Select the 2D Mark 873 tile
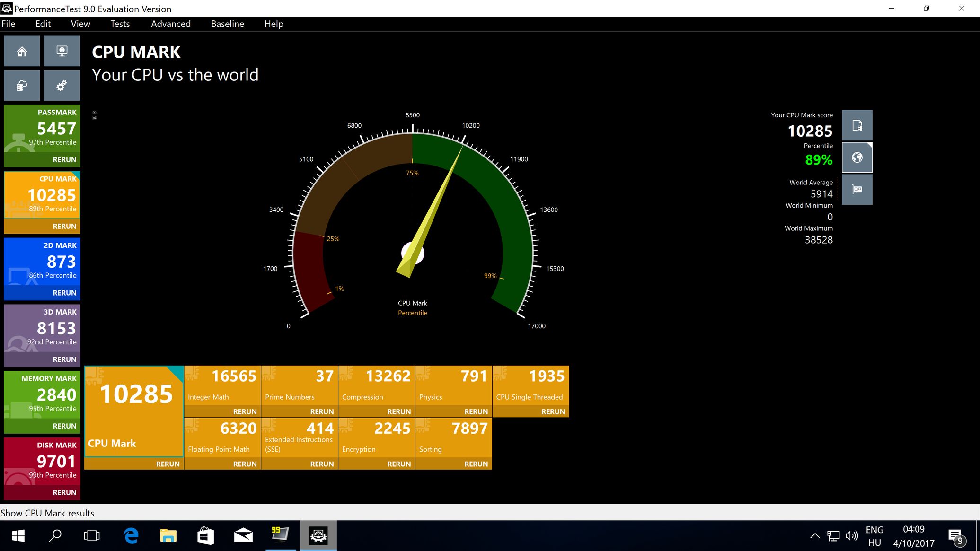 pyautogui.click(x=42, y=262)
